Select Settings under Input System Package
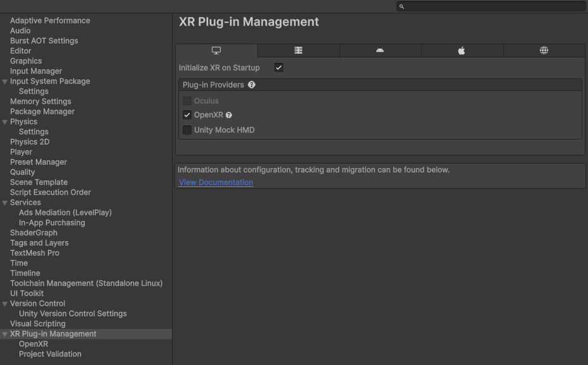This screenshot has height=365, width=588. (x=34, y=92)
